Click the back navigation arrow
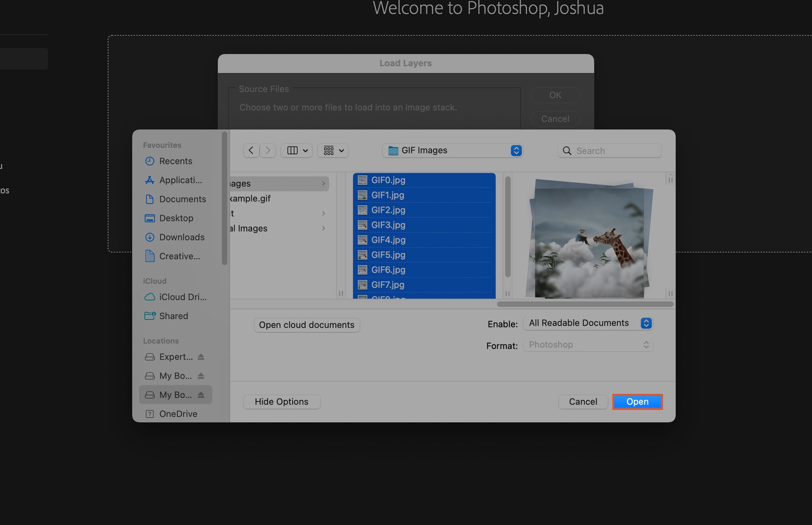 (251, 150)
